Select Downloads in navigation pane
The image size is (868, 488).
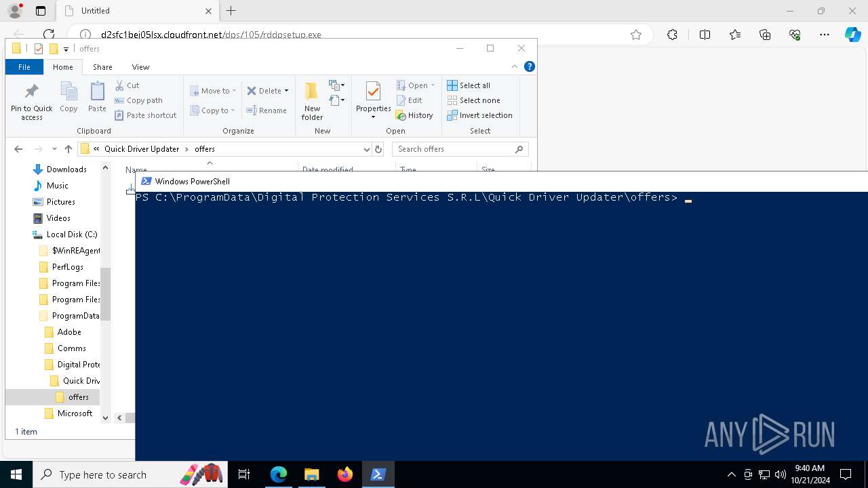66,169
